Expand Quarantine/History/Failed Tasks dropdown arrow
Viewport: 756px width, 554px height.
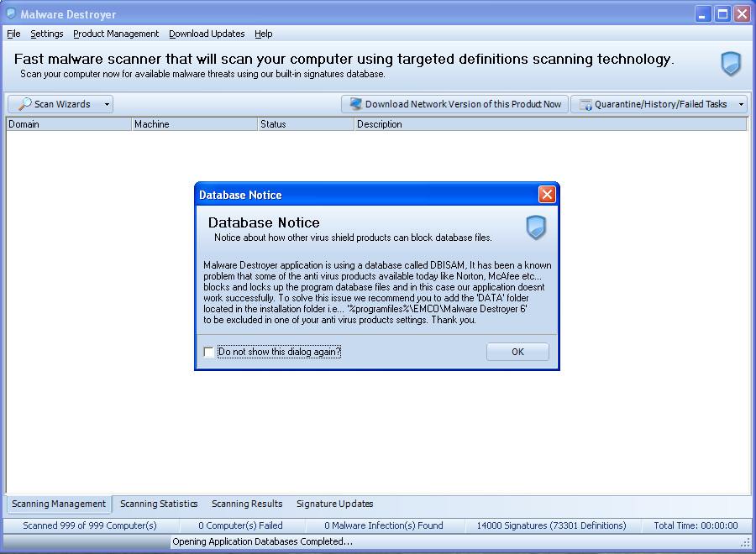coord(741,104)
